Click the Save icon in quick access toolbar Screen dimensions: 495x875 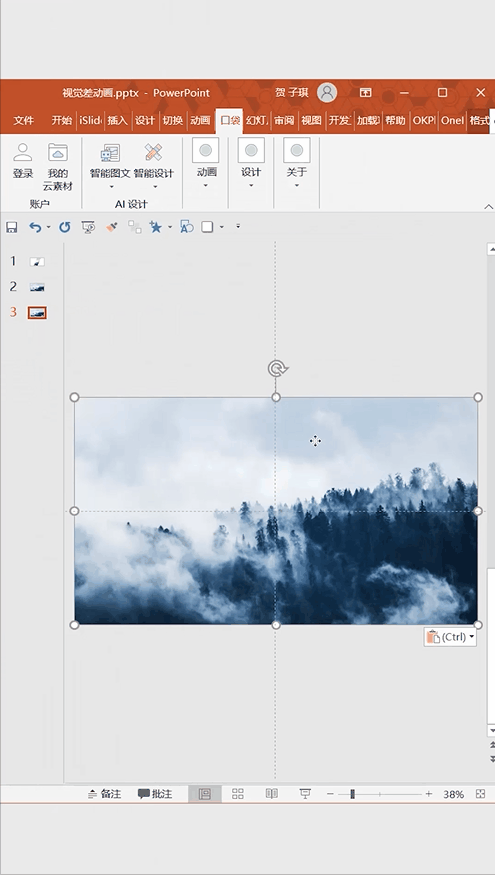[x=11, y=227]
